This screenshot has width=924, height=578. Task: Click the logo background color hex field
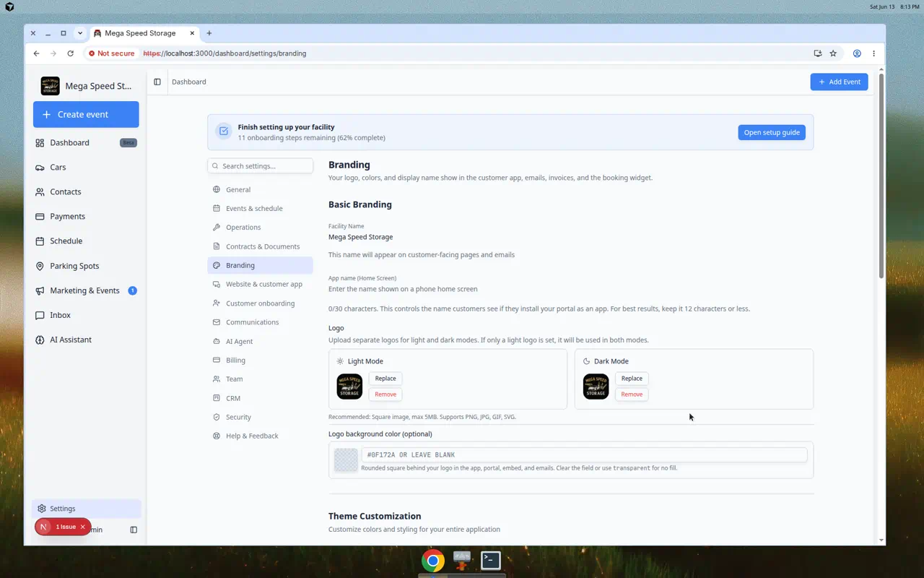tap(584, 455)
